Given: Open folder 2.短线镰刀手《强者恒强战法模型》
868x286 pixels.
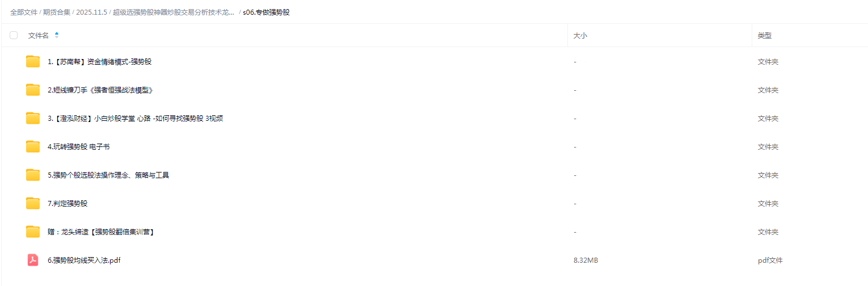Looking at the screenshot, I should tap(100, 90).
